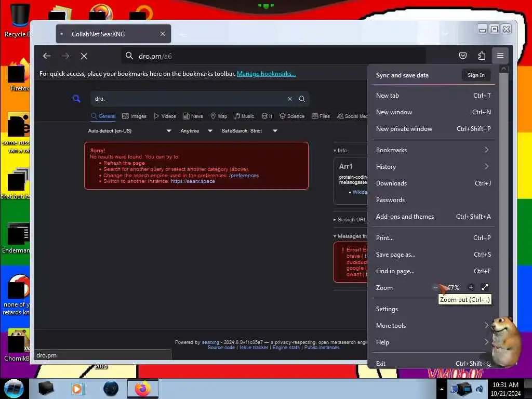Click the SearXNG blue magnifier logo
Image resolution: width=532 pixels, height=399 pixels.
point(77,99)
